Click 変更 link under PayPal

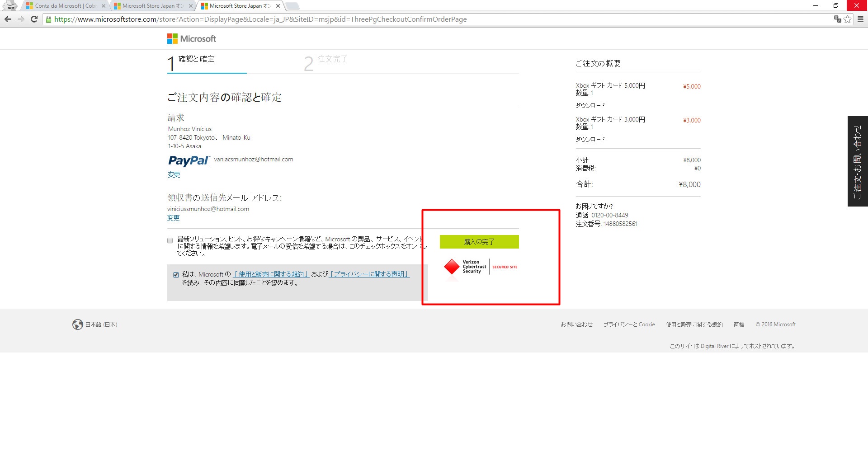coord(174,174)
